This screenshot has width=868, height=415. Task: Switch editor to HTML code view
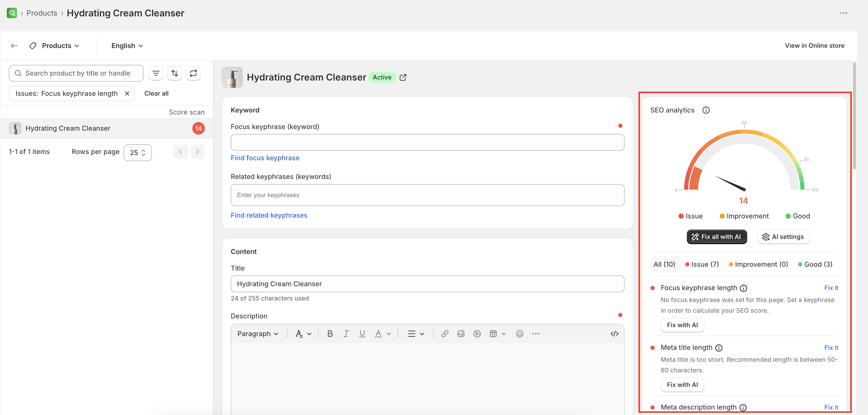tap(615, 333)
